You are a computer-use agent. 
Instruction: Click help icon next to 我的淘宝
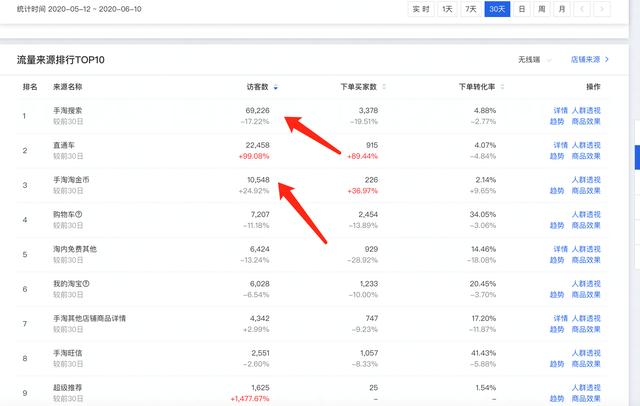point(86,284)
